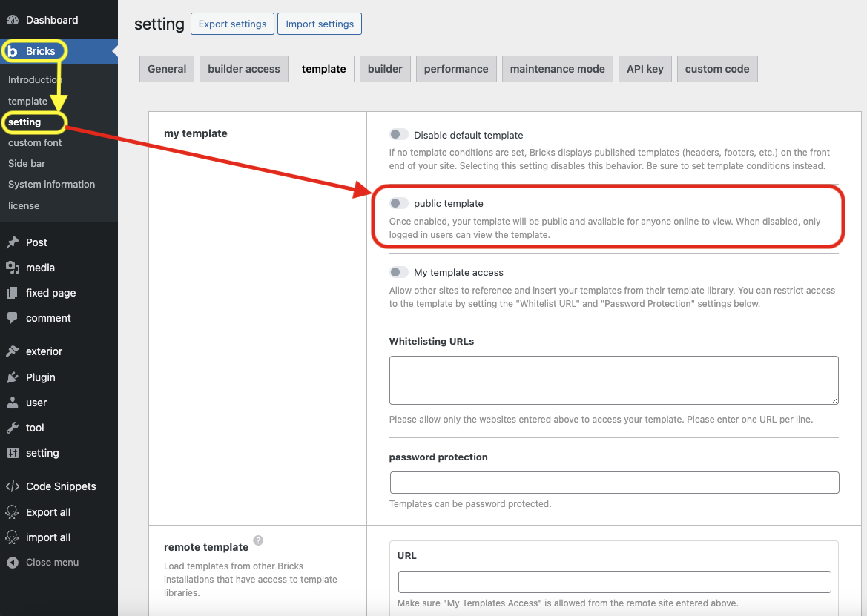
Task: Click Close menu label
Action: 52,563
